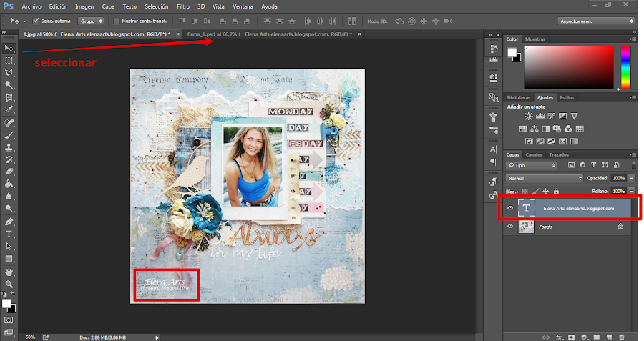
Task: Switch to the Bibliotecas tab
Action: coord(518,97)
